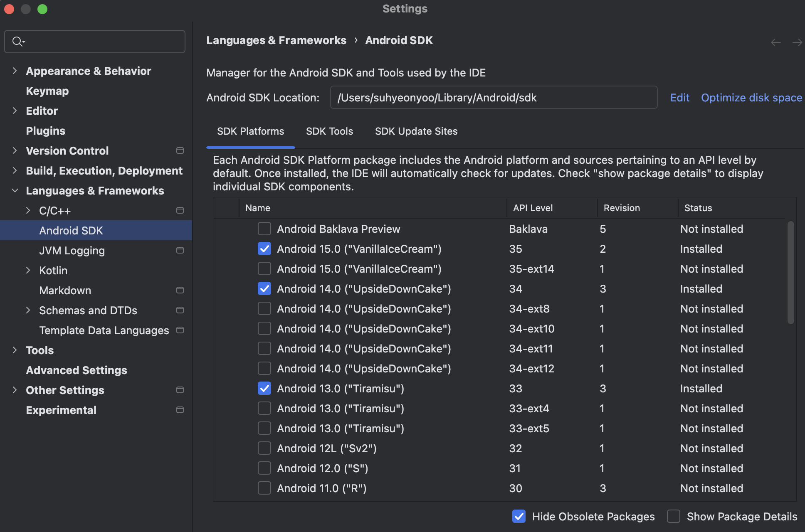Screen dimensions: 805x532
Task: Click project-level icon beside Version Control
Action: 180,150
